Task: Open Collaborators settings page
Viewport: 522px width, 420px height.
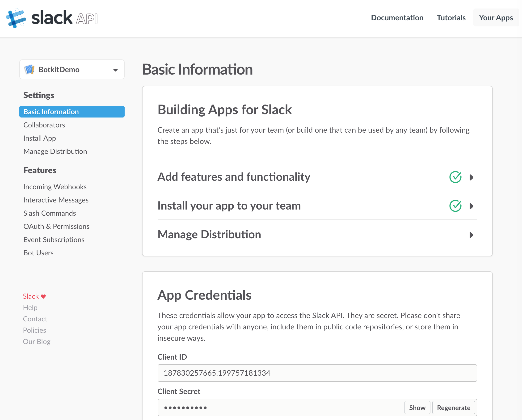Action: point(44,125)
